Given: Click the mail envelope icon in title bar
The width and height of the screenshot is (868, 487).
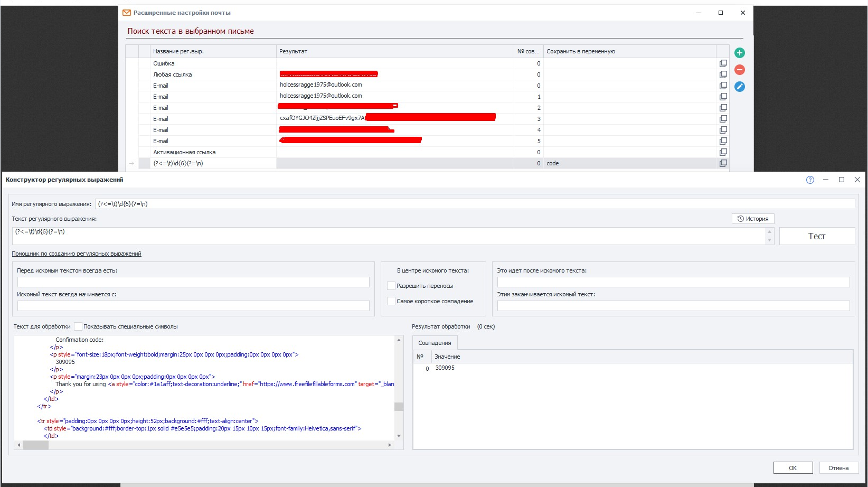Looking at the screenshot, I should [127, 13].
